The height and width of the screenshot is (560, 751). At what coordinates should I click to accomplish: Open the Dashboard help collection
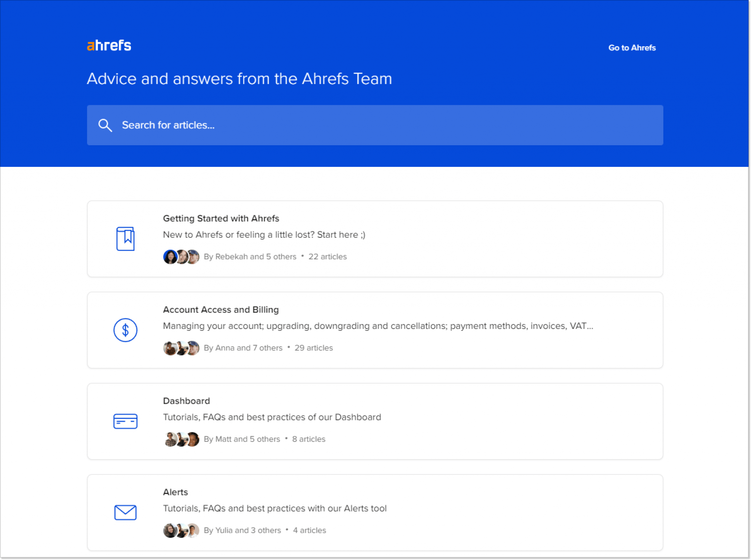186,401
